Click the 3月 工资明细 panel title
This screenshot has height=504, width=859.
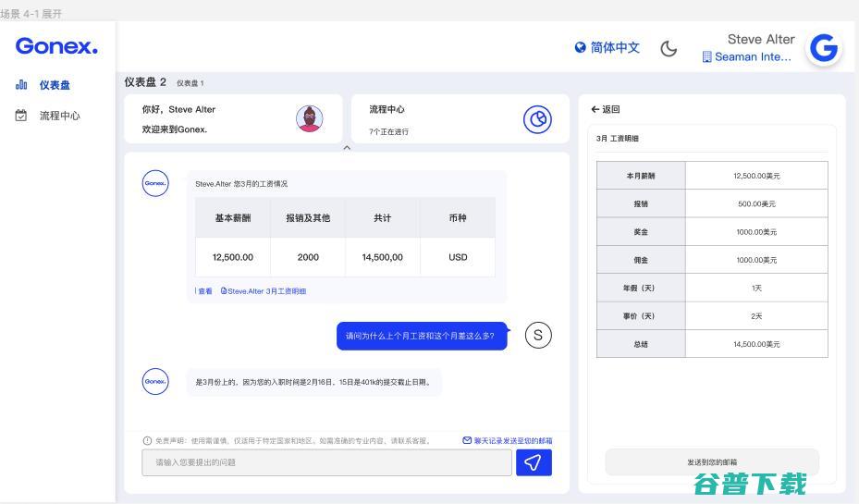pos(618,139)
